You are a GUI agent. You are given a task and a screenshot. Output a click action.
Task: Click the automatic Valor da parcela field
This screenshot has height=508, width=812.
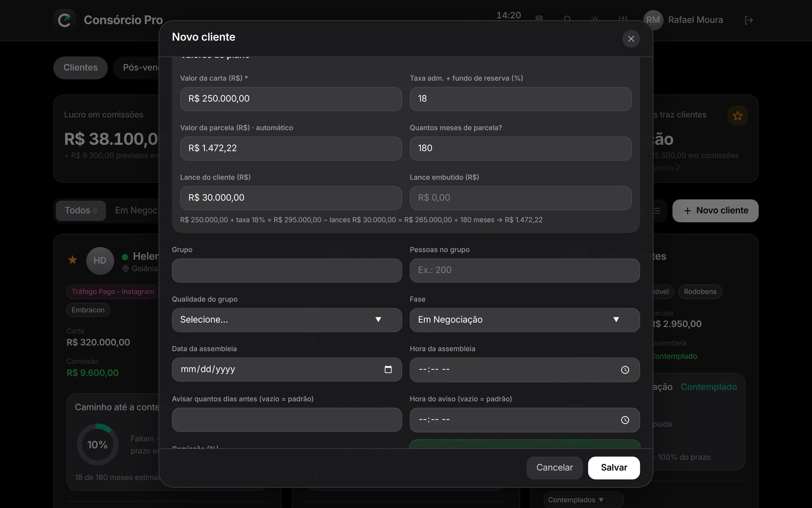click(291, 148)
